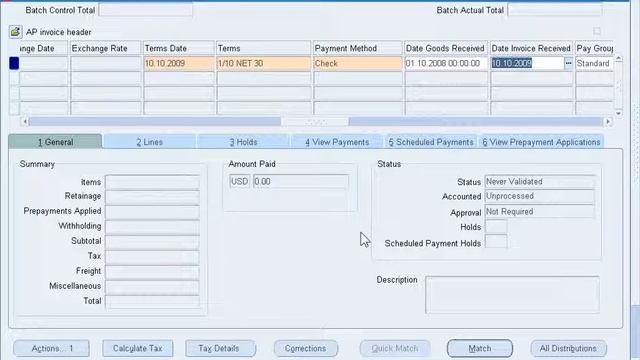Switch to the 1 General tab
Image resolution: width=640 pixels, height=360 pixels.
56,142
